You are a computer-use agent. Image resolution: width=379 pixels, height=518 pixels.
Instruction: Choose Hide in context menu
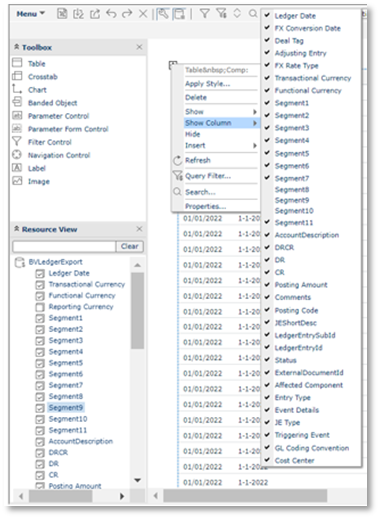tap(193, 134)
